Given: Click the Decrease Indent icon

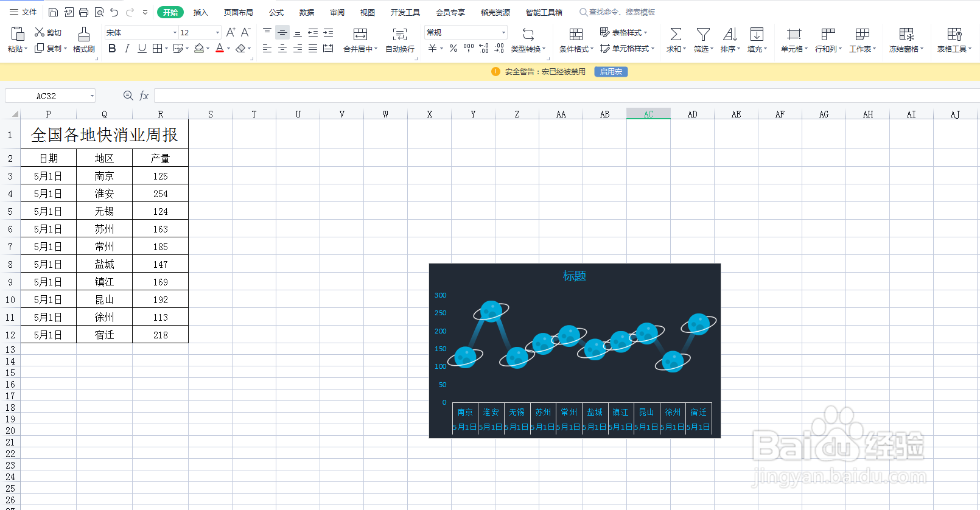Looking at the screenshot, I should [x=313, y=32].
